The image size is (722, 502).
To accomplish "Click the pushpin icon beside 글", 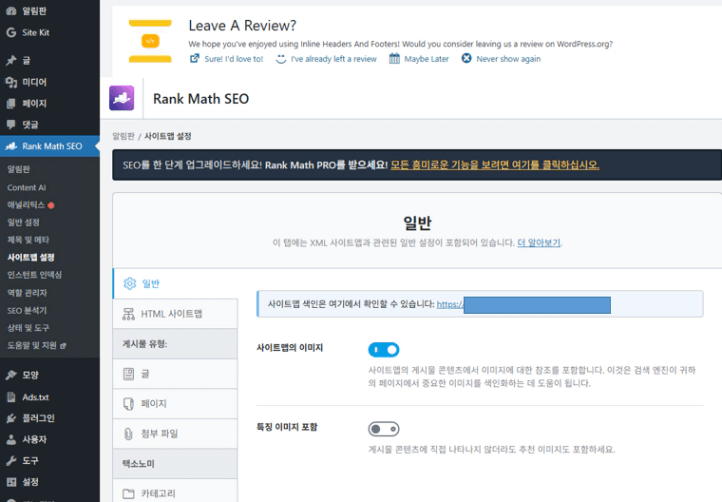I will 11,60.
